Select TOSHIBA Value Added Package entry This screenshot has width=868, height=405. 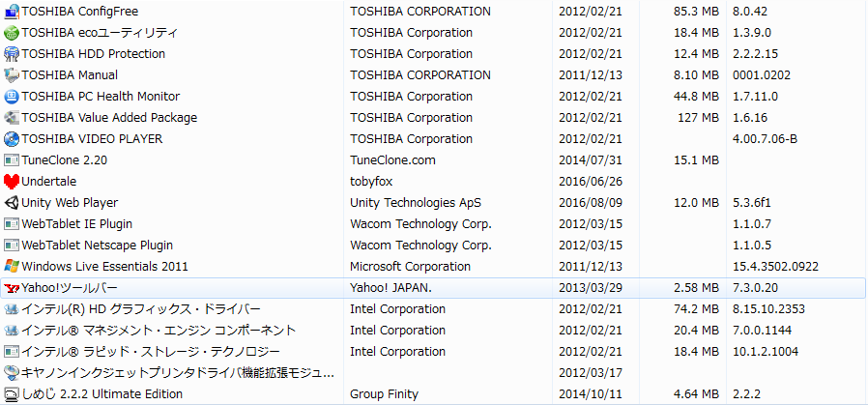coord(108,118)
